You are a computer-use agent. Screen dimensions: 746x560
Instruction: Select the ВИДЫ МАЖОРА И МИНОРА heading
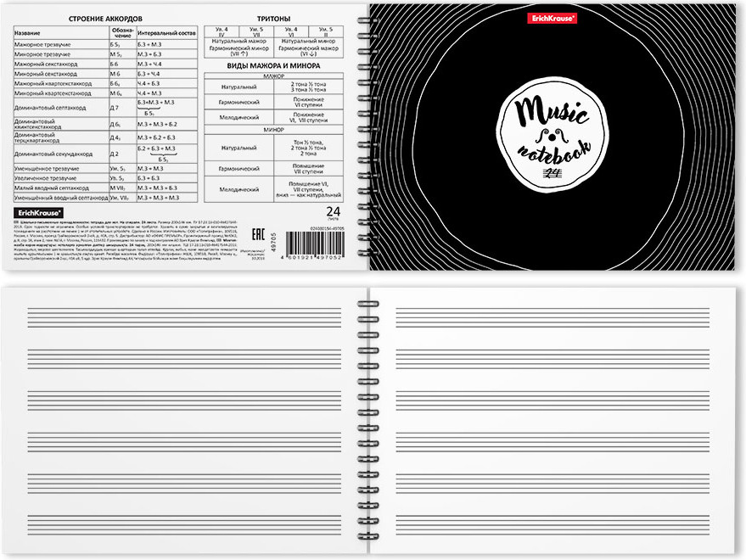[x=273, y=65]
